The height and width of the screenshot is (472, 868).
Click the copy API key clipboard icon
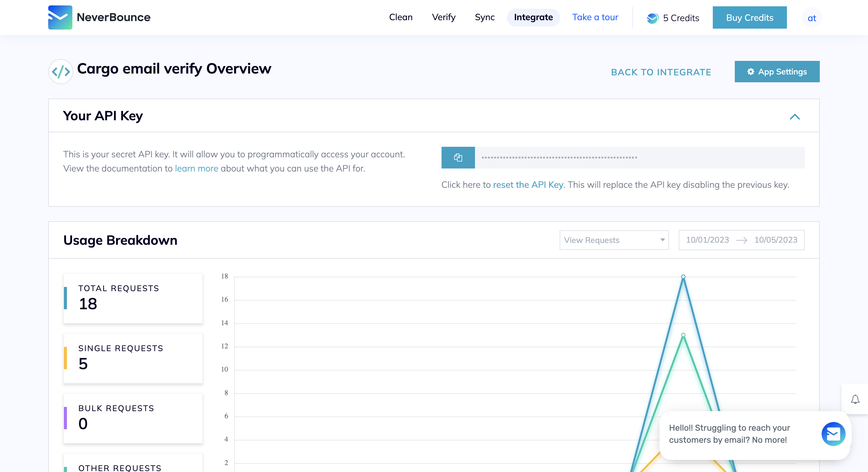point(458,158)
